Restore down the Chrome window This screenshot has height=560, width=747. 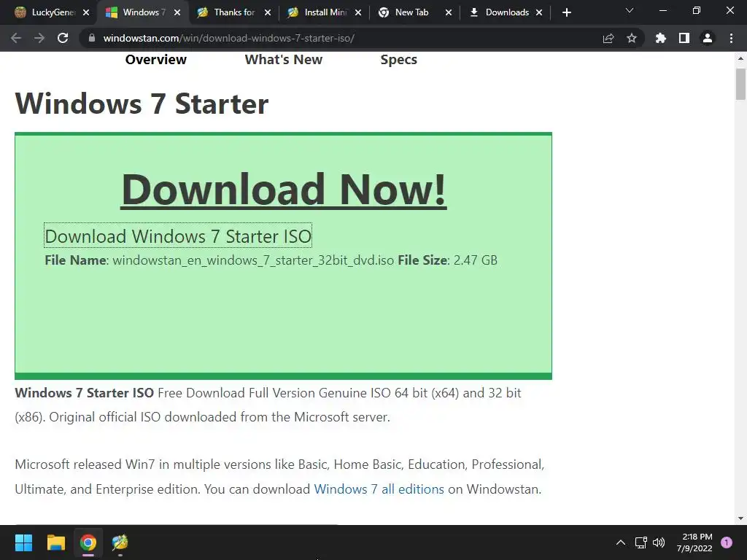pyautogui.click(x=697, y=10)
